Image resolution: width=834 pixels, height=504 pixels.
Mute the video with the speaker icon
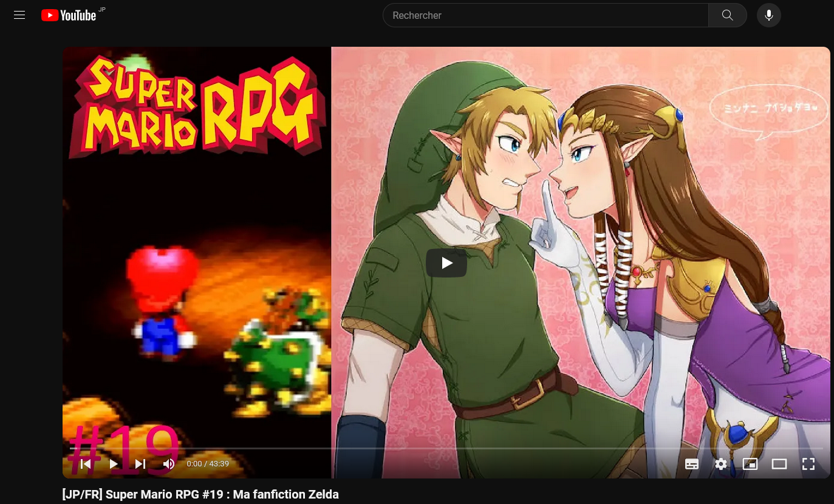(169, 464)
